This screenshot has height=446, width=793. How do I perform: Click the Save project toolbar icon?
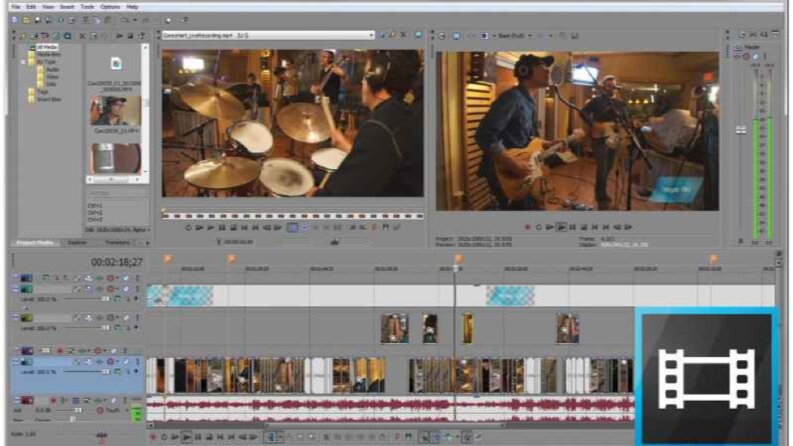(x=37, y=20)
